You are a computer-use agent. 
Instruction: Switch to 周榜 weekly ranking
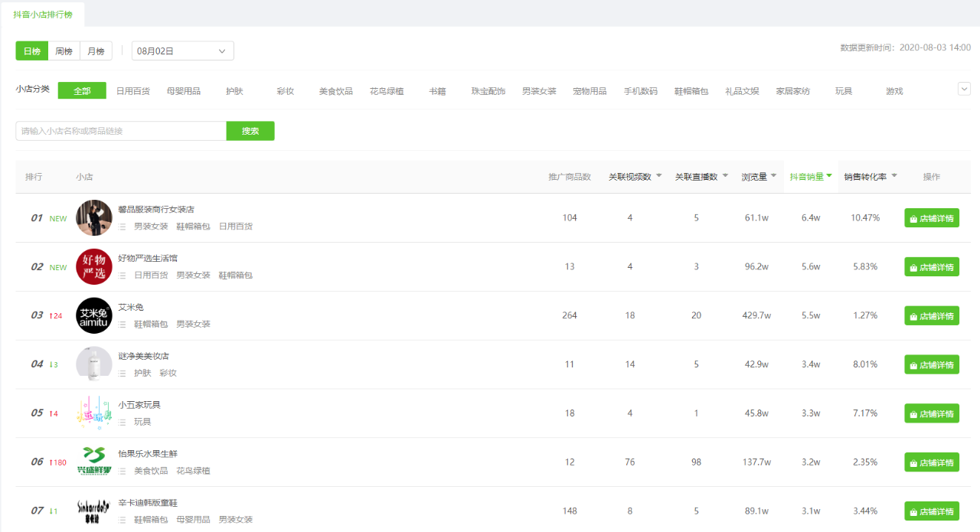64,51
